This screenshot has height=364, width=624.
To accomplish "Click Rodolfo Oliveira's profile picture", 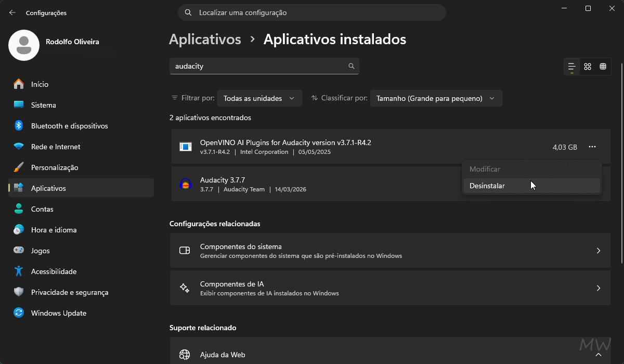I will point(23,45).
